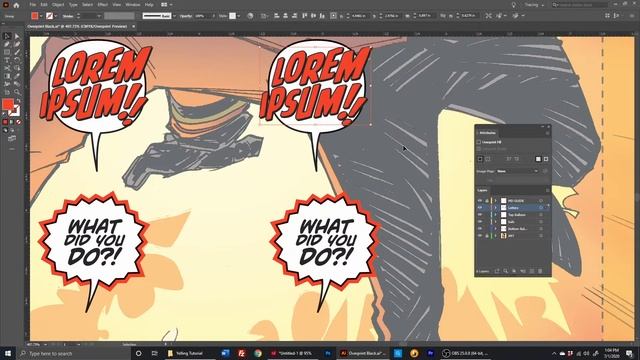The image size is (640, 360).
Task: Toggle the lock on the topmost guide layer
Action: [487, 201]
